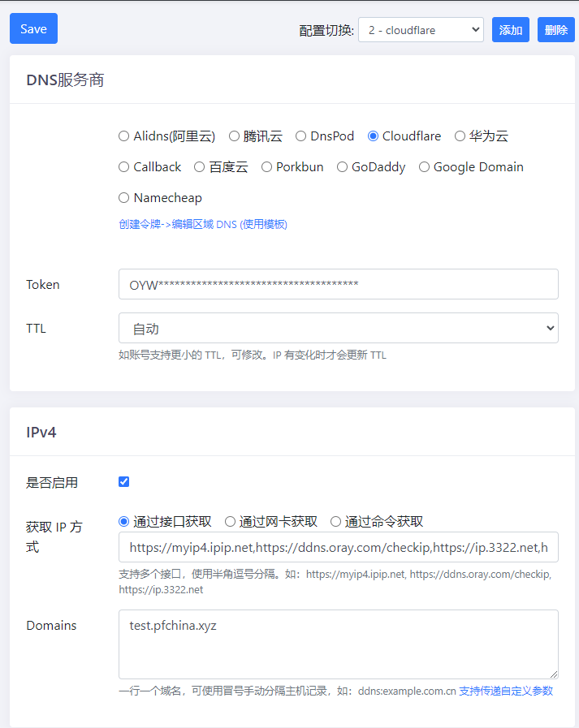This screenshot has width=579, height=728.
Task: Pick 华为云 as DNS provider
Action: [x=460, y=136]
